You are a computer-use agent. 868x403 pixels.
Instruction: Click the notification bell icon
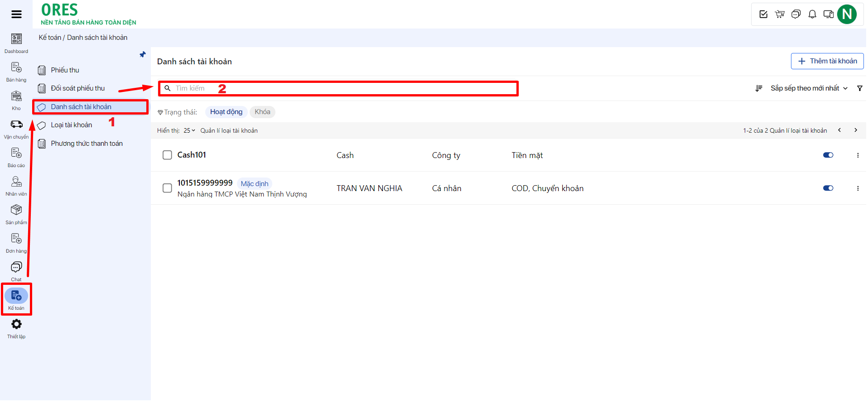click(x=812, y=14)
